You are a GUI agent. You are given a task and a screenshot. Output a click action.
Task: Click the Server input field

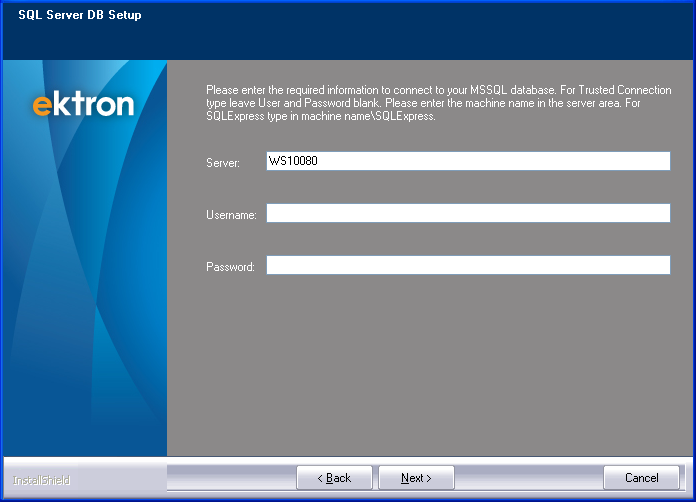point(468,161)
